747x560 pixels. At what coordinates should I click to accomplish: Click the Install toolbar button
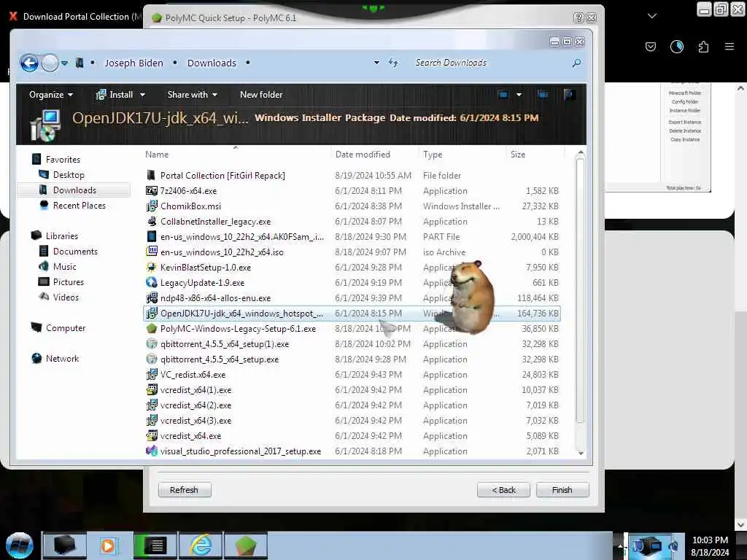(115, 95)
